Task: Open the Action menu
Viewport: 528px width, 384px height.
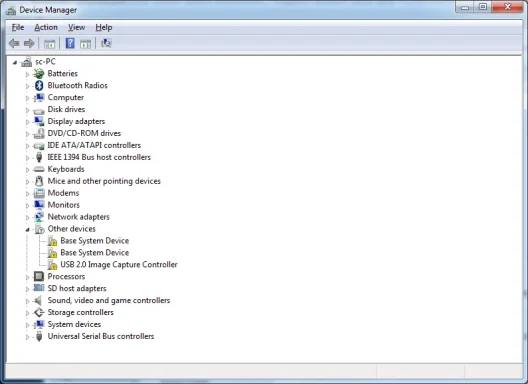Action: pos(46,27)
